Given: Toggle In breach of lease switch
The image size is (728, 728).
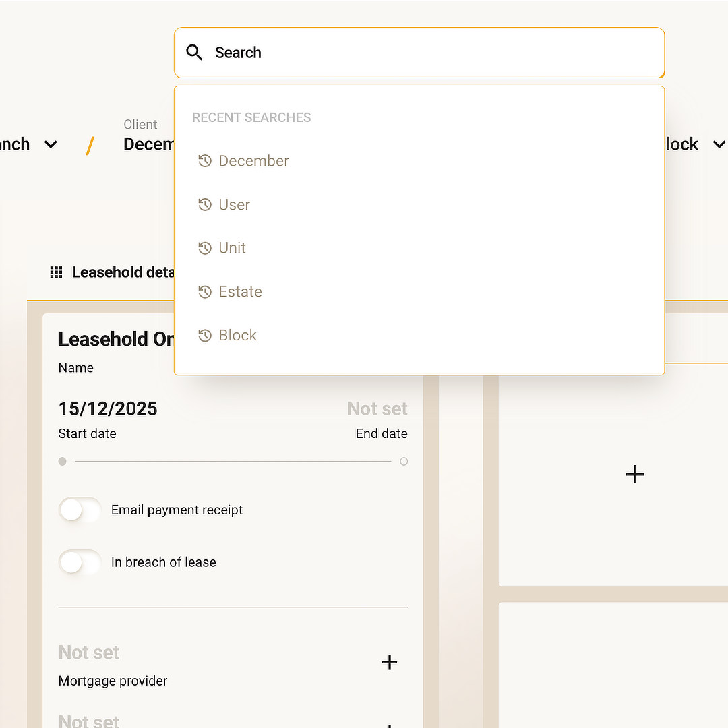Looking at the screenshot, I should pyautogui.click(x=80, y=562).
